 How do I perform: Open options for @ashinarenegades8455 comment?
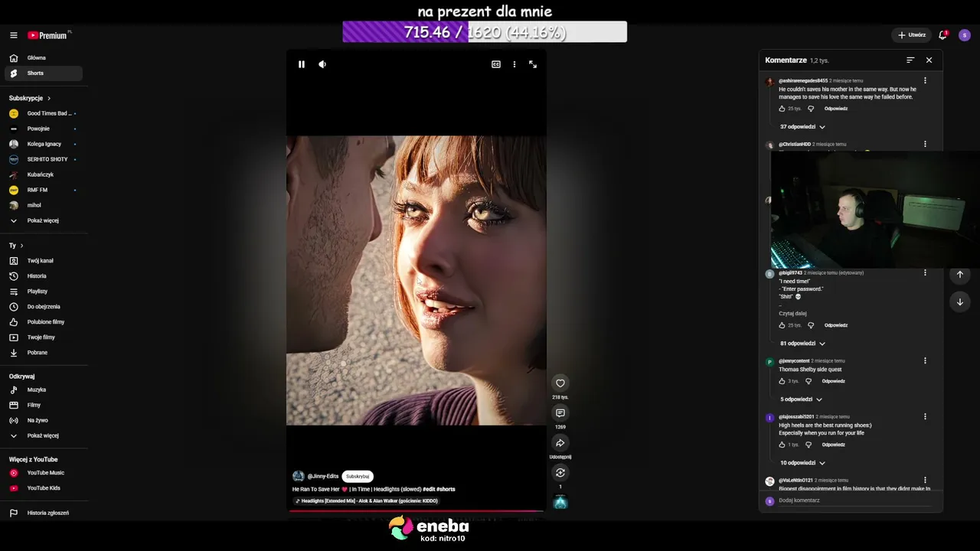(x=925, y=80)
